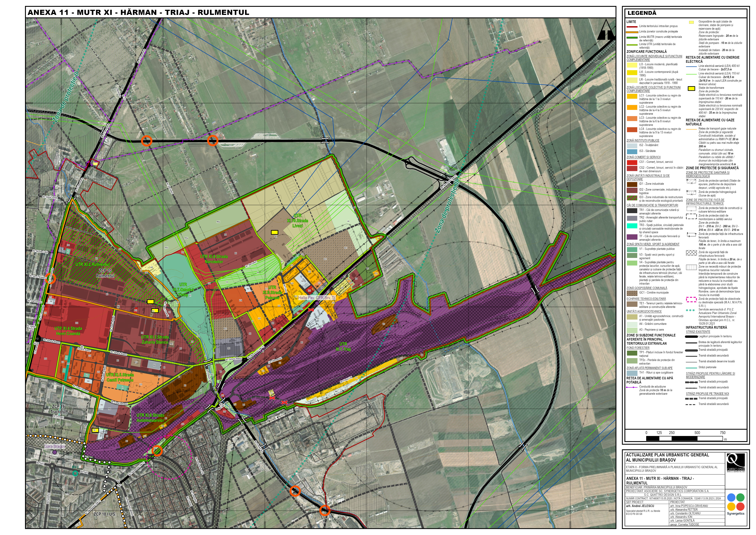
Task: Click the LEGENDĂ heading
Action: tap(642, 13)
